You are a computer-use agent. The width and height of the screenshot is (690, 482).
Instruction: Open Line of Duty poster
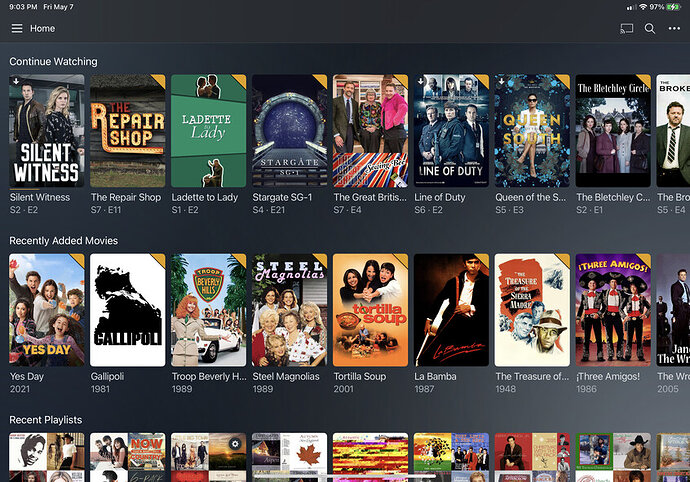451,131
